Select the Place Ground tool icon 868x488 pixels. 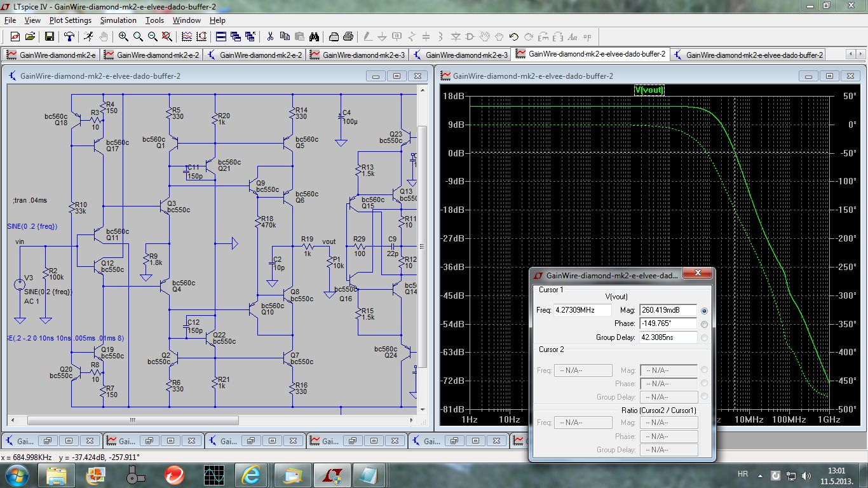382,37
